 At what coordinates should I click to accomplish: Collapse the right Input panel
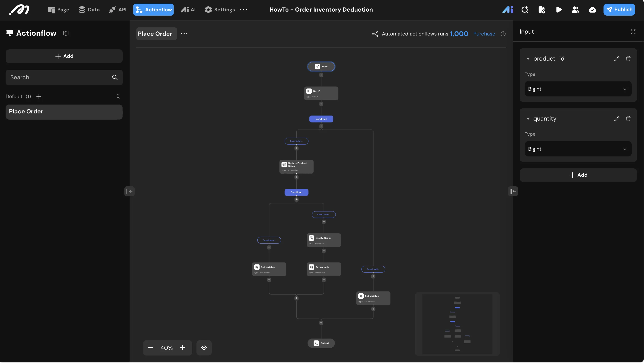point(513,192)
